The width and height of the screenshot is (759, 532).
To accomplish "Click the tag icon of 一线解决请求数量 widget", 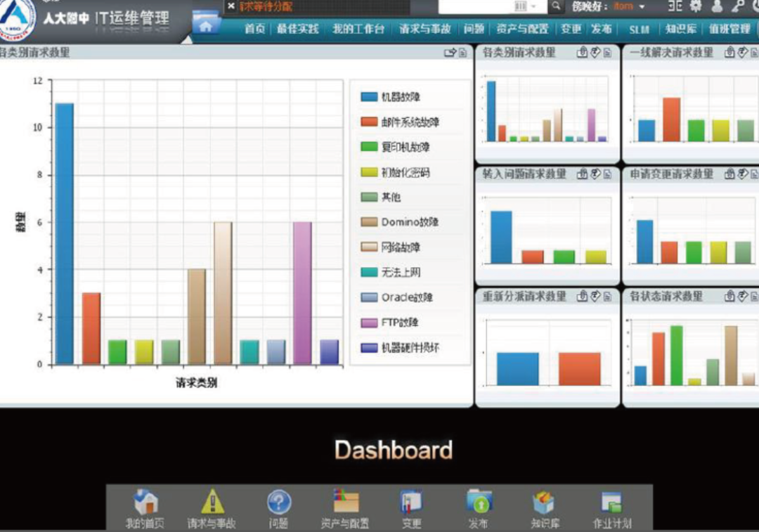I will [x=743, y=52].
